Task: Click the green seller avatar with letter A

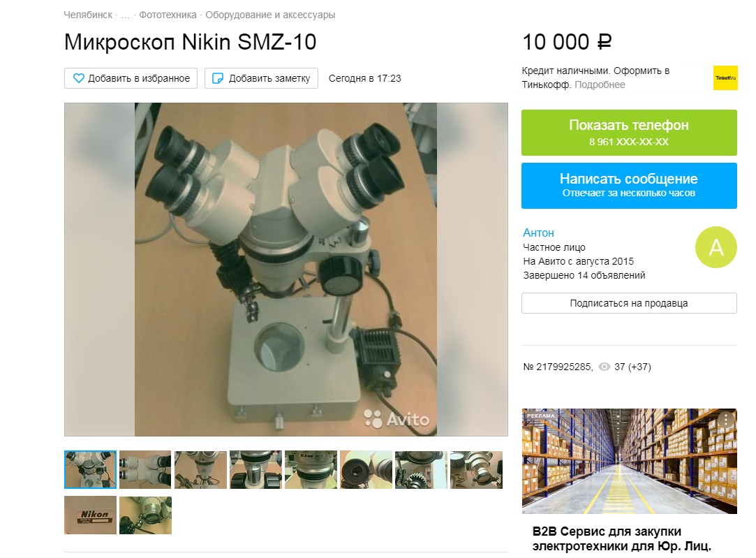Action: [716, 247]
